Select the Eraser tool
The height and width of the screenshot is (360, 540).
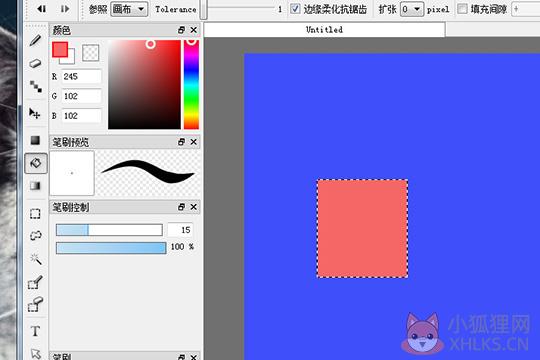pos(35,63)
